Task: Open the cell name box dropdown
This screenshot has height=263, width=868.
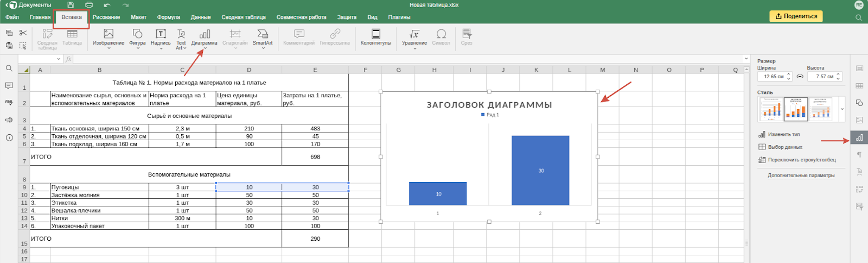Action: (x=59, y=59)
